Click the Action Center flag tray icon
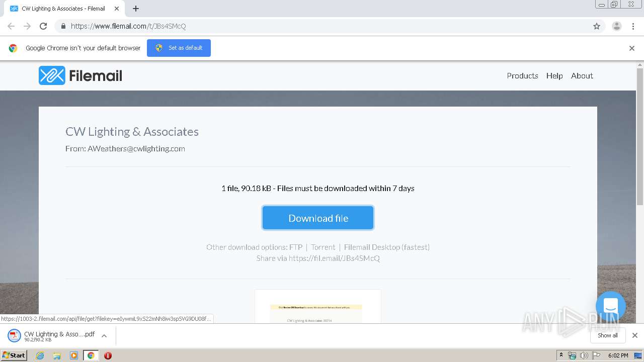Image resolution: width=644 pixels, height=362 pixels. [596, 355]
